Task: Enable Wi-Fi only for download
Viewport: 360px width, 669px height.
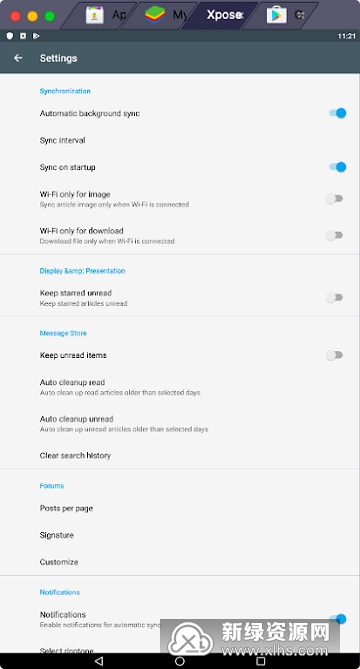Action: (x=334, y=235)
